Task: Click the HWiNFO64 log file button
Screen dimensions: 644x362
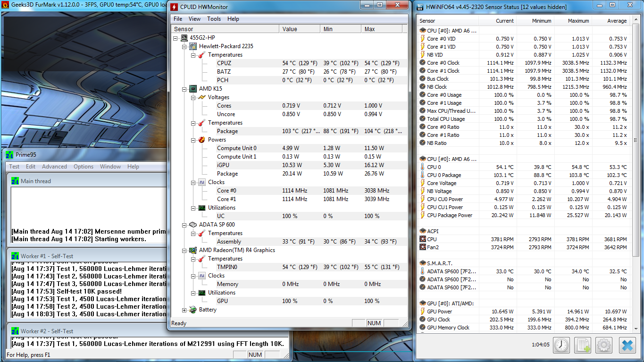Action: [x=583, y=345]
